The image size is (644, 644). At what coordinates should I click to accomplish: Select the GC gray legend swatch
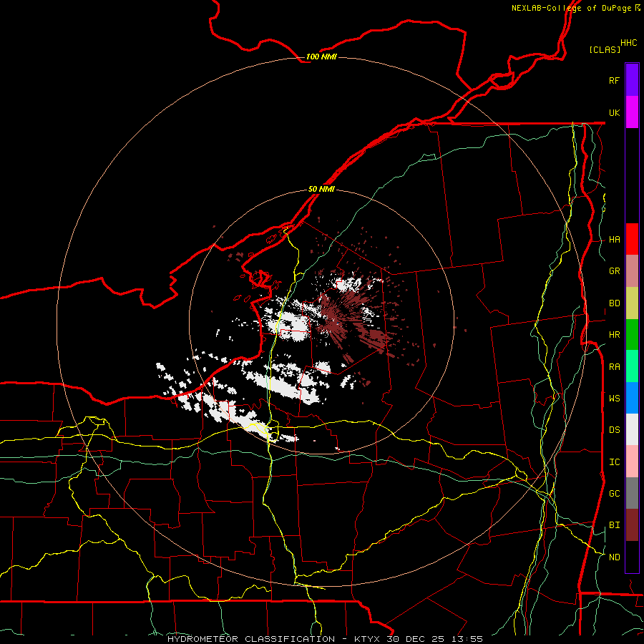tap(632, 493)
